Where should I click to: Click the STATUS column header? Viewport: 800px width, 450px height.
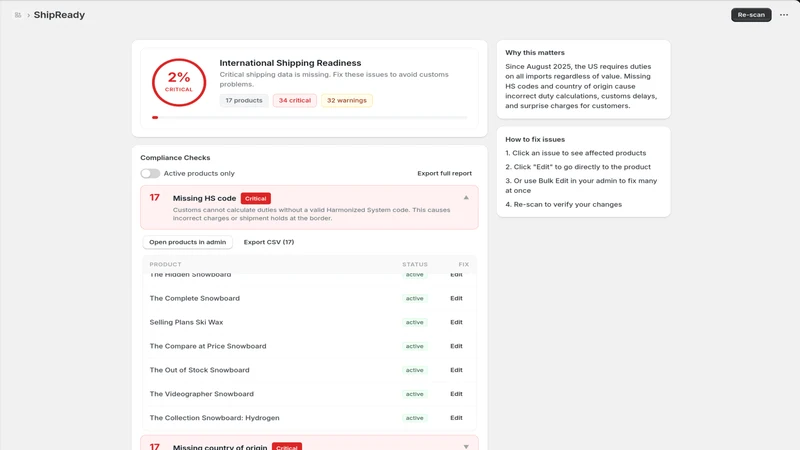415,264
